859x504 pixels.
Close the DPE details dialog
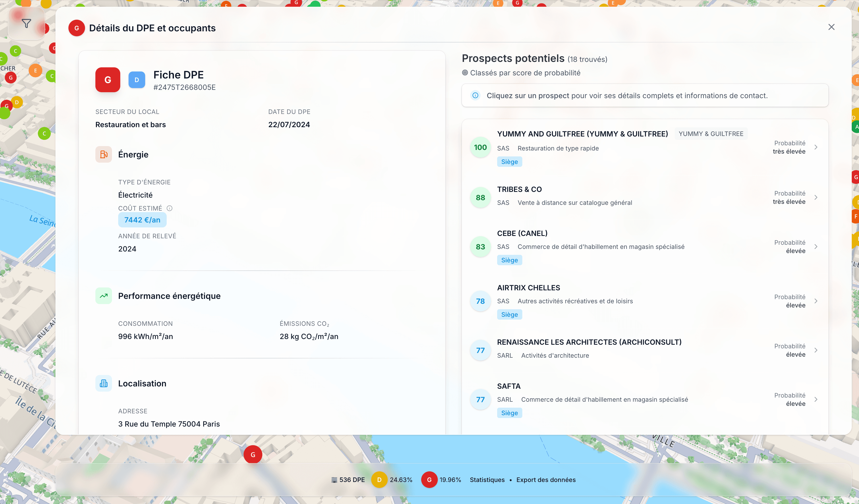coord(831,27)
